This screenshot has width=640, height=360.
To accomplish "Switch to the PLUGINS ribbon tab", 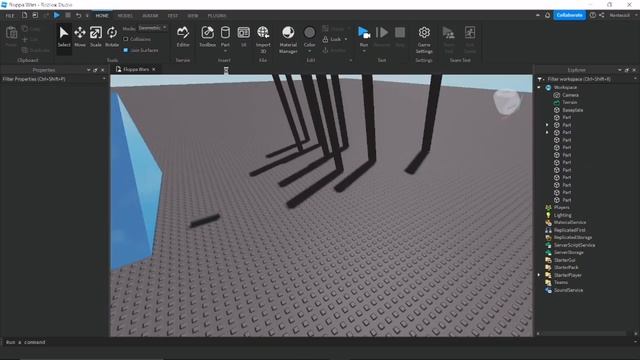I will tap(217, 16).
